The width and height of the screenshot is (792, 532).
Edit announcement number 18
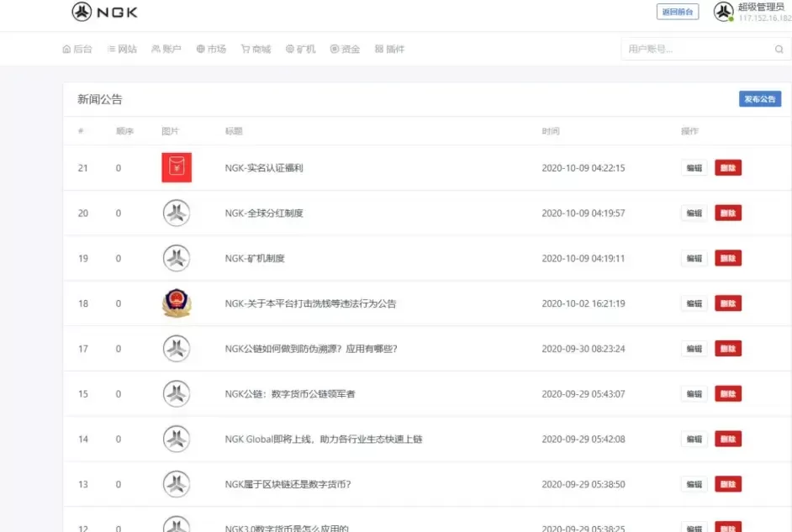[694, 303]
